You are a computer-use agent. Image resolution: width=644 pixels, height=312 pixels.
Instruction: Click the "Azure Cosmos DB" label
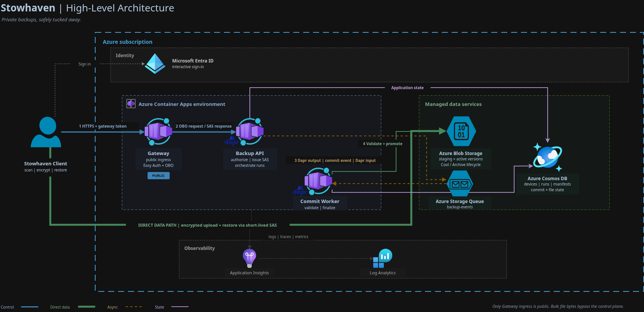547,179
